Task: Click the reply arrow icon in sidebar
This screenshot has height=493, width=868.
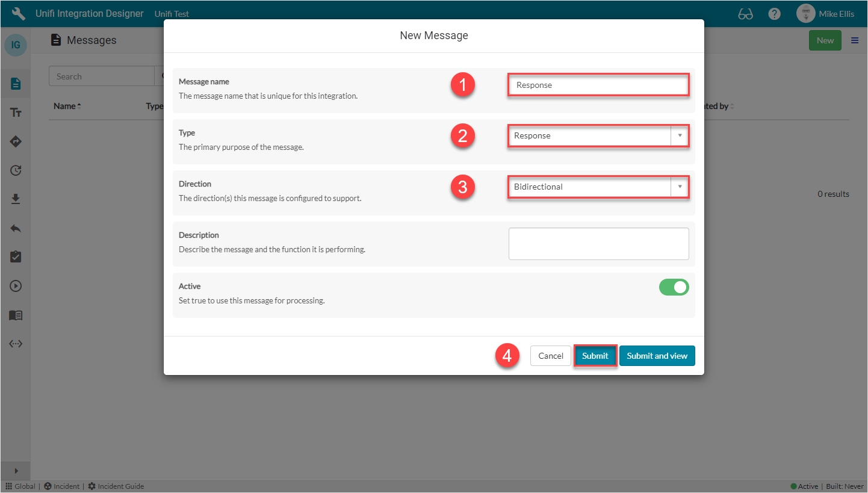Action: 16,228
